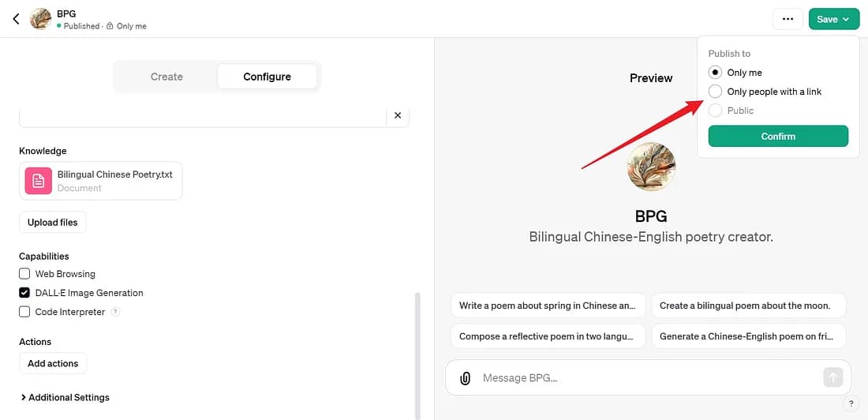
Task: Click the Bilingual Chinese Poetry.txt document icon
Action: 38,181
